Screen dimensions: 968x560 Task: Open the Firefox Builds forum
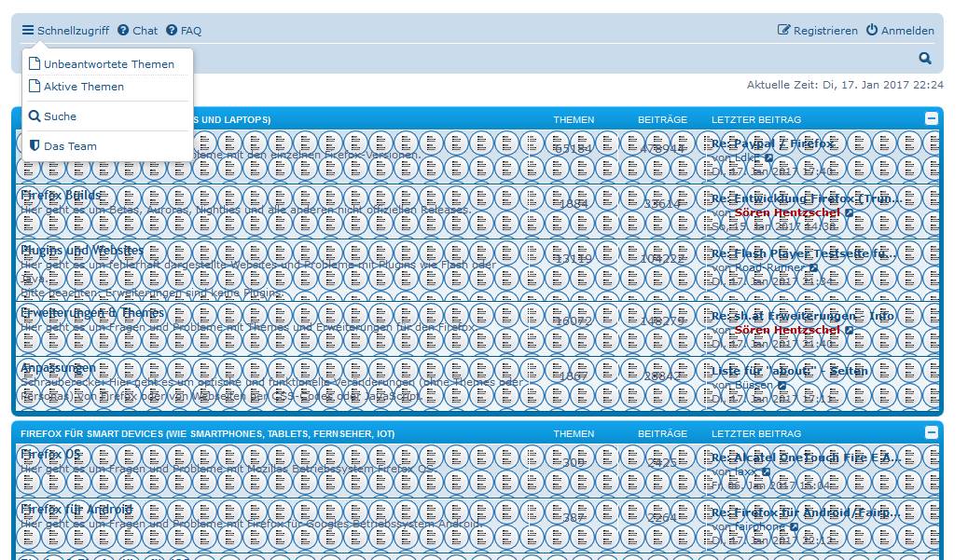click(61, 196)
